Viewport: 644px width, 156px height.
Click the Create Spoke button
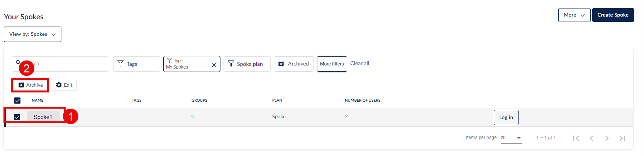(x=613, y=15)
